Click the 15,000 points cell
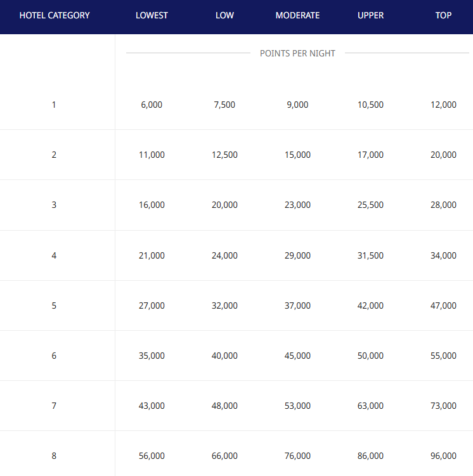This screenshot has width=473, height=476. pos(297,155)
